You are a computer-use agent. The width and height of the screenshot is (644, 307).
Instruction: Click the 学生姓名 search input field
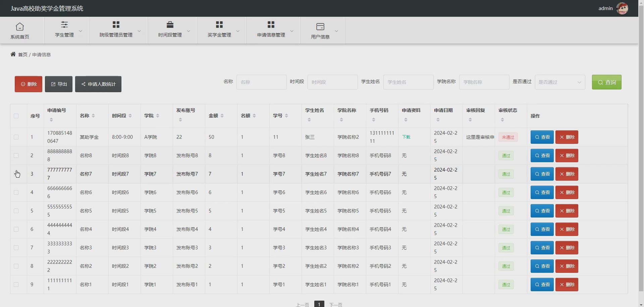click(408, 82)
